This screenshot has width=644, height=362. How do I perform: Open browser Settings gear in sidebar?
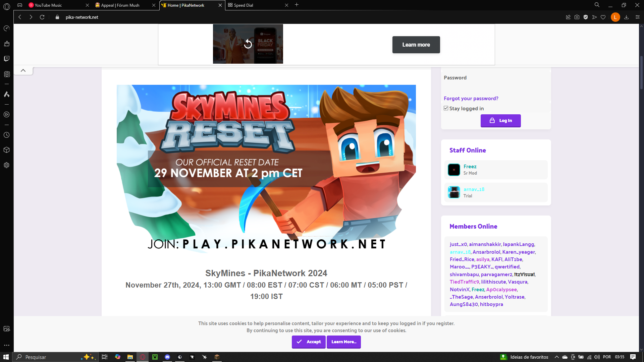(7, 165)
